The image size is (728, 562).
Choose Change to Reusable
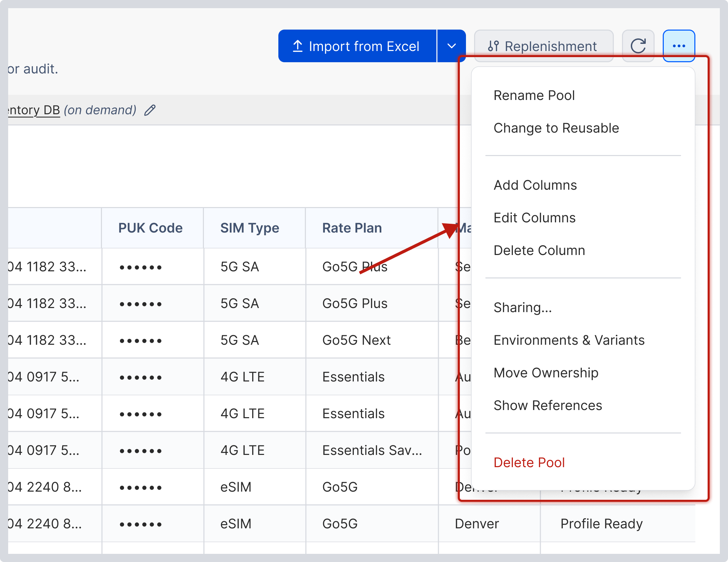pyautogui.click(x=583, y=128)
